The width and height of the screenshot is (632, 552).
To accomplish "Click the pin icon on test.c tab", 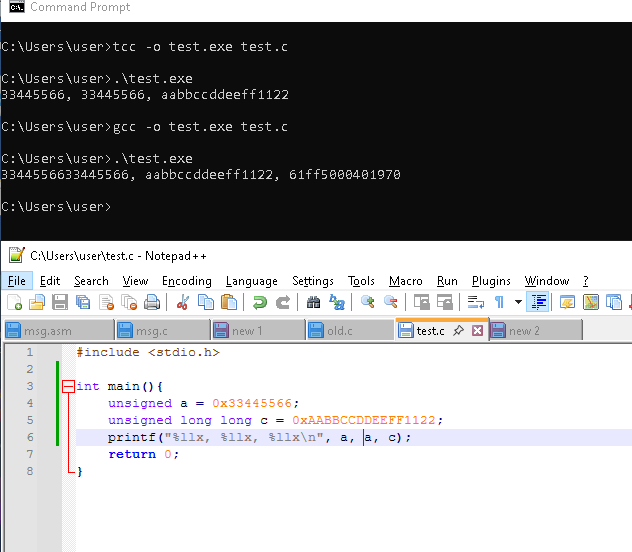I will pyautogui.click(x=458, y=331).
